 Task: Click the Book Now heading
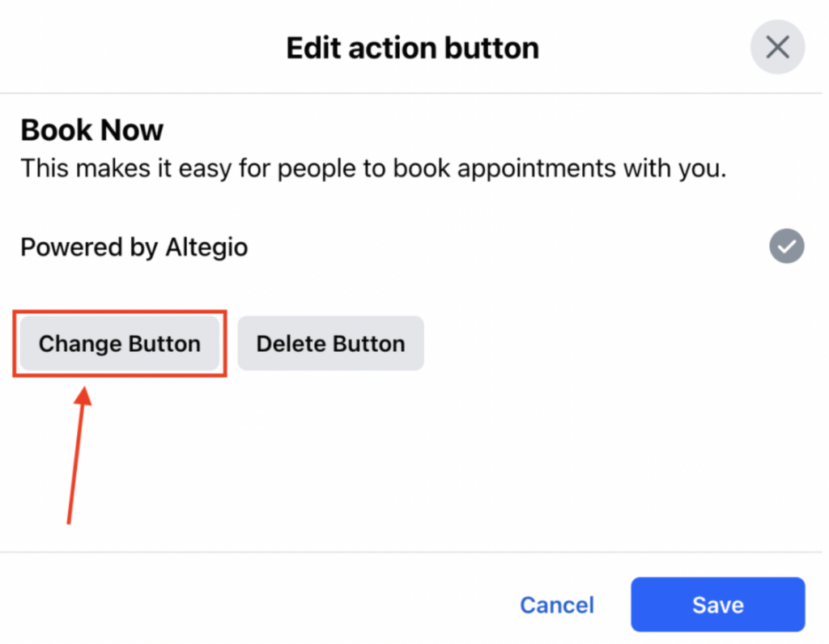click(x=91, y=130)
